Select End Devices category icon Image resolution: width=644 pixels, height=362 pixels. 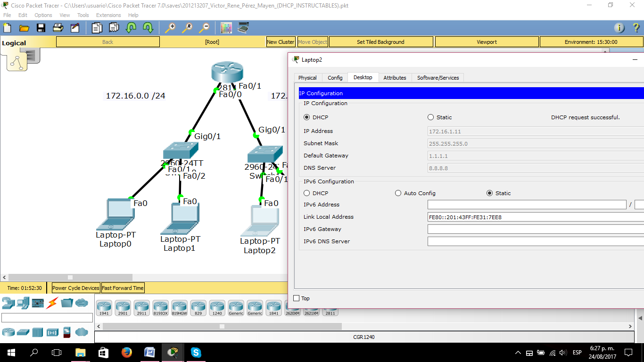(23, 303)
